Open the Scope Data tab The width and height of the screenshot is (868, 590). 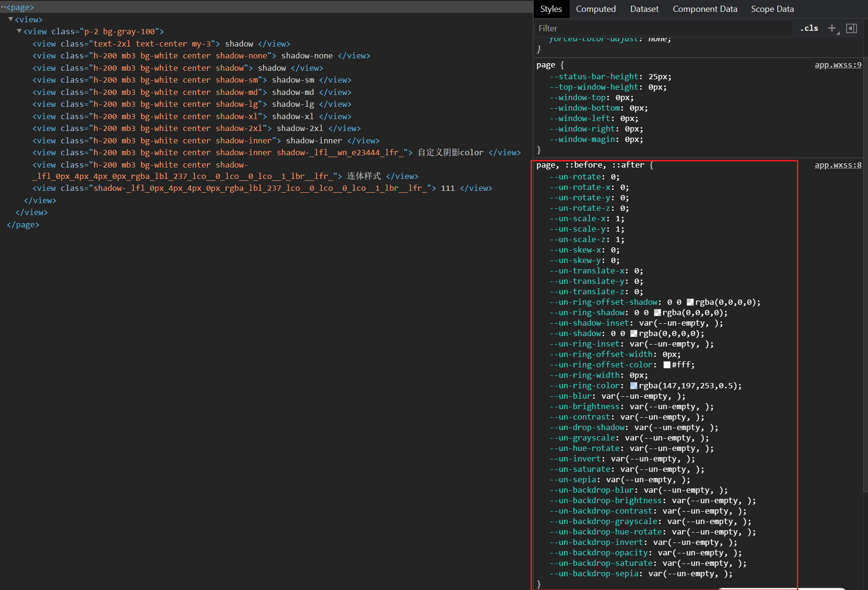772,9
